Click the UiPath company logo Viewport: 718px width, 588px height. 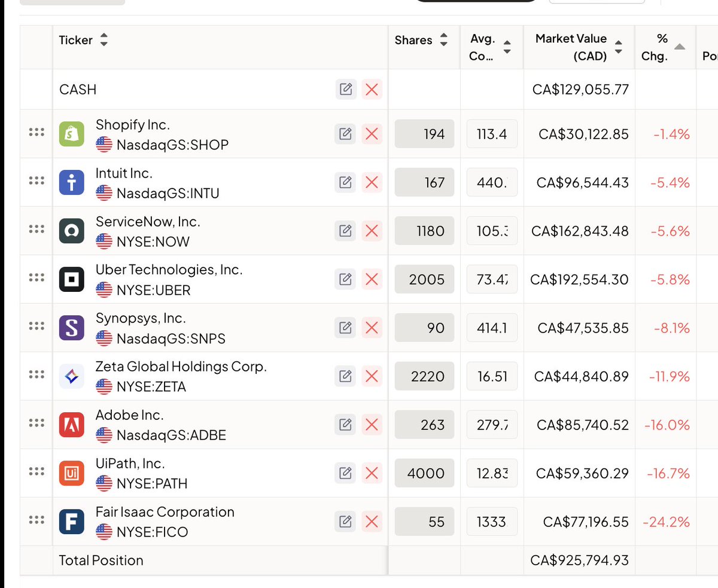click(72, 473)
